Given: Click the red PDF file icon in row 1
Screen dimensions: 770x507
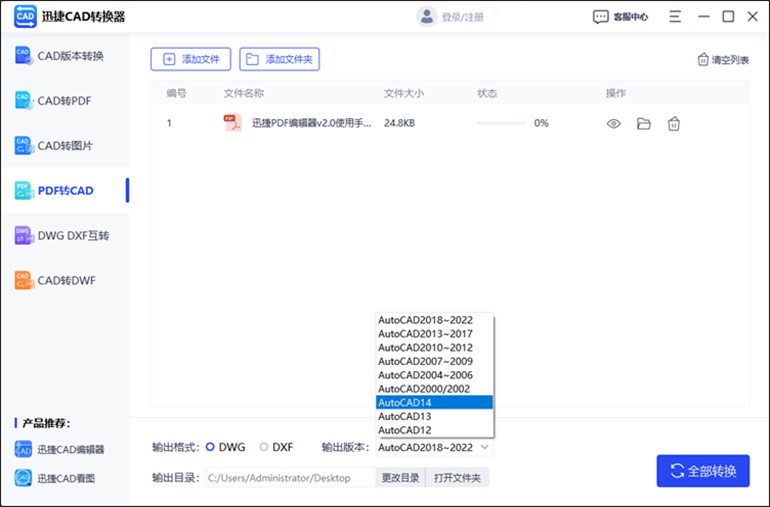Looking at the screenshot, I should tap(233, 123).
